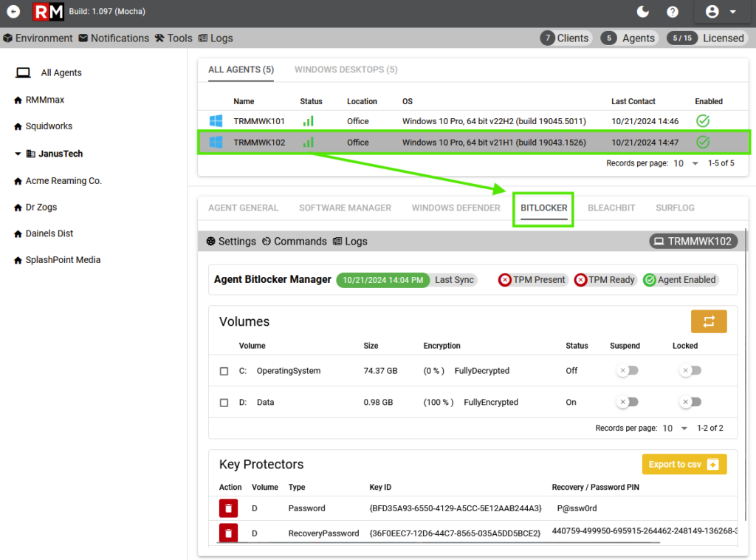The height and width of the screenshot is (560, 756).
Task: Toggle the Locked switch for volume D
Action: pos(690,402)
